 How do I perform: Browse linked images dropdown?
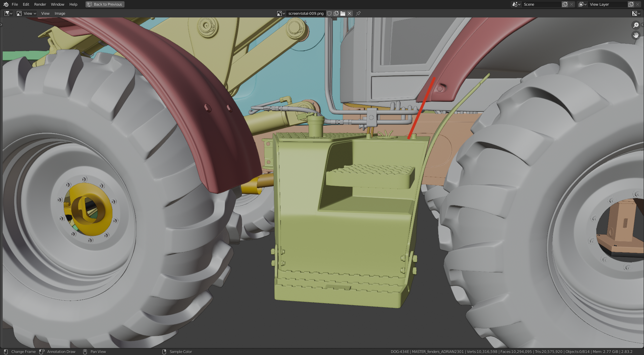[281, 13]
